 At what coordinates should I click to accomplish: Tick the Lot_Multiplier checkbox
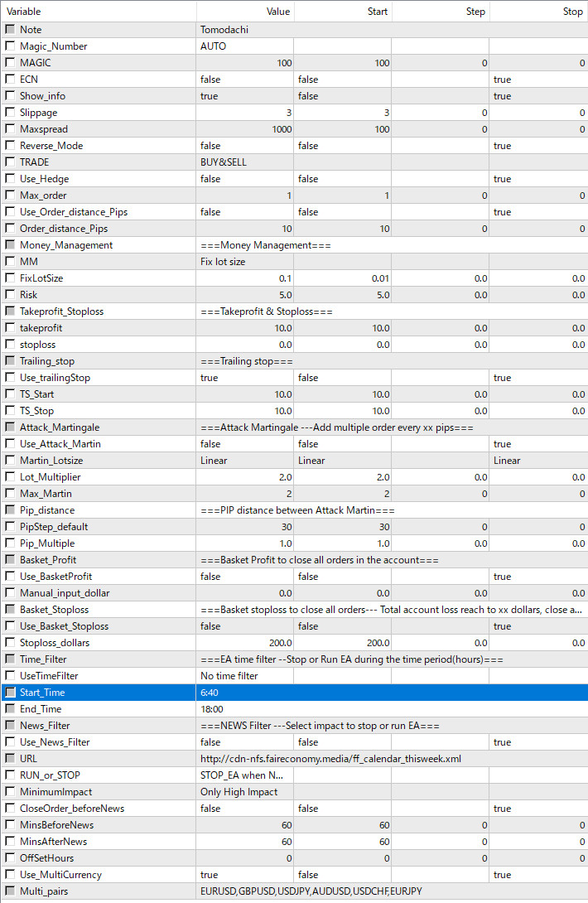11,477
